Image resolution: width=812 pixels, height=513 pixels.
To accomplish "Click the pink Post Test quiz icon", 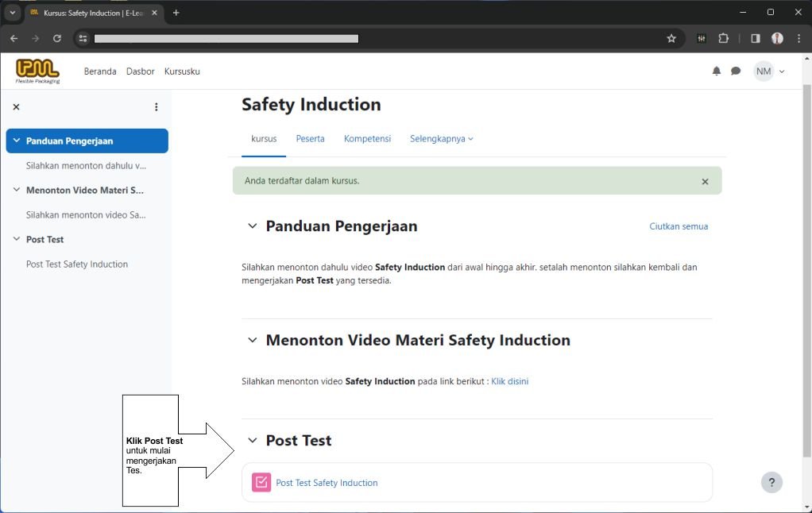I will 261,482.
